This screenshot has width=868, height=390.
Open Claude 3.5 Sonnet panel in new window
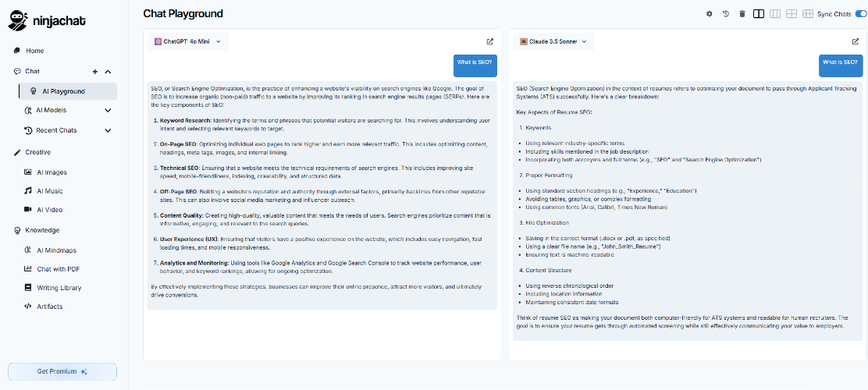tap(856, 41)
